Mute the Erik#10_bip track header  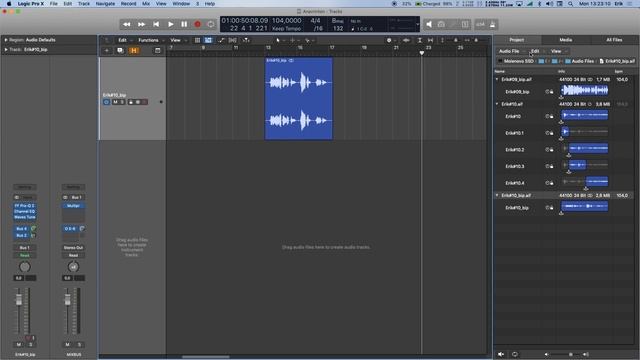116,102
